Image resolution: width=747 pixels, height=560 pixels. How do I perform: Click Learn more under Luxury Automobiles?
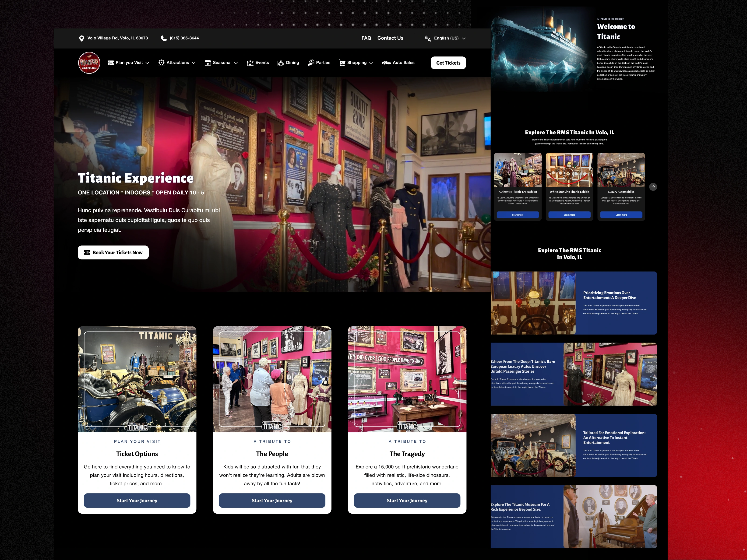tap(621, 215)
